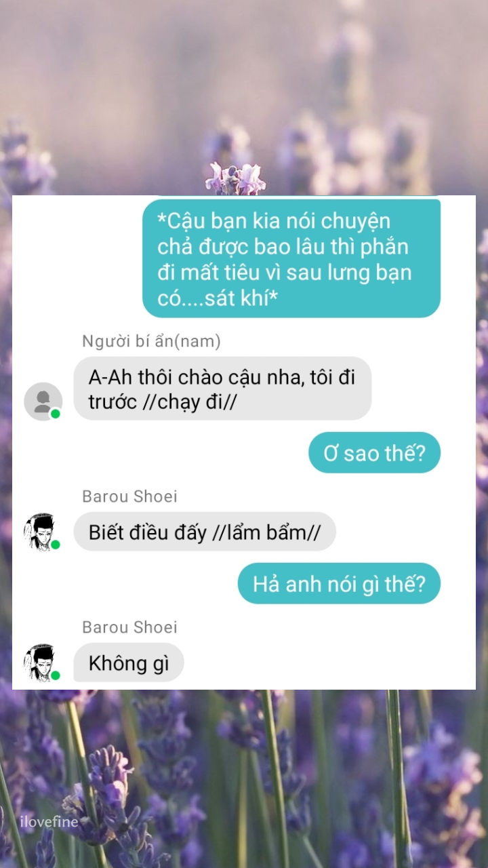Click online status dot next to "Không gì"
Viewport: 488px width, 868px height.
pyautogui.click(x=56, y=675)
